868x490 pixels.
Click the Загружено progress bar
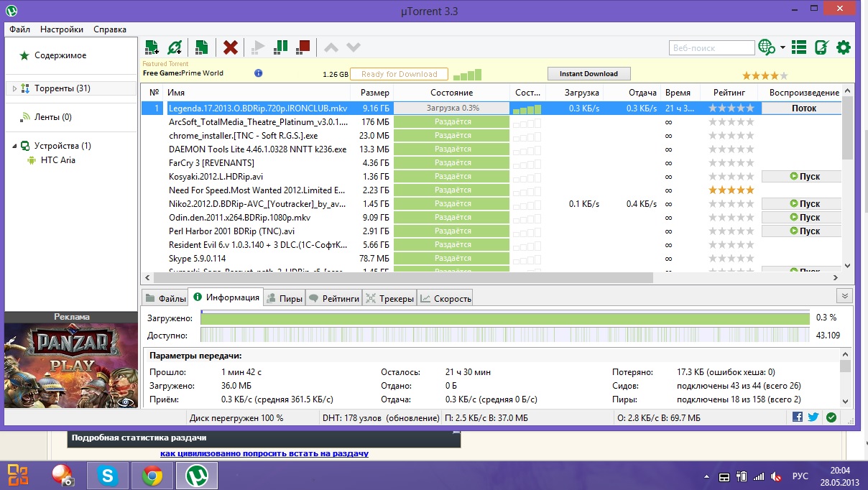[x=505, y=318]
